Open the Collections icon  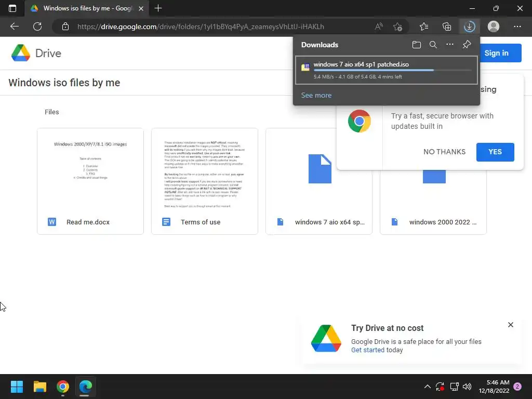pos(447,26)
